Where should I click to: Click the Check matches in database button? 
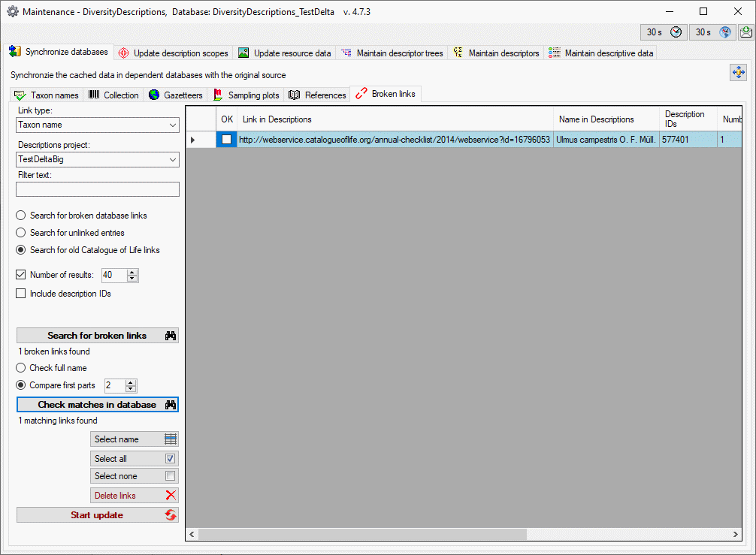click(98, 405)
